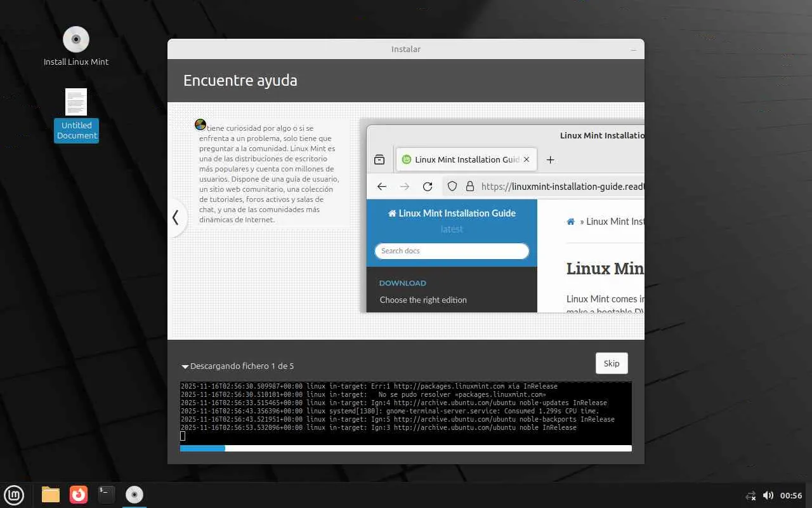Image resolution: width=812 pixels, height=508 pixels.
Task: Click the 'Instalar' window title
Action: tap(406, 50)
